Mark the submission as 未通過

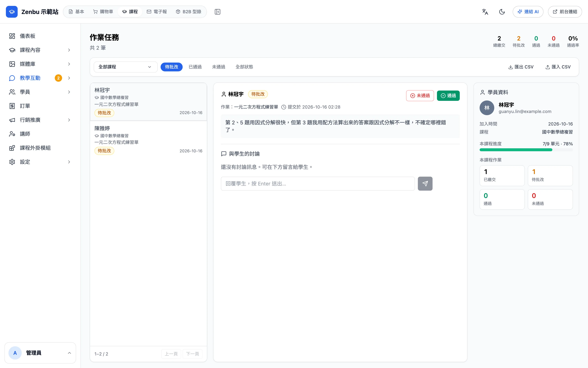[x=420, y=96]
